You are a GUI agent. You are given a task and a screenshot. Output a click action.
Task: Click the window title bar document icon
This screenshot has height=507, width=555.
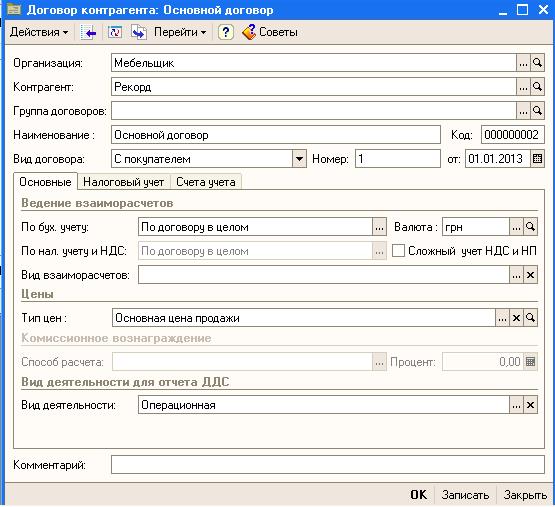(13, 10)
